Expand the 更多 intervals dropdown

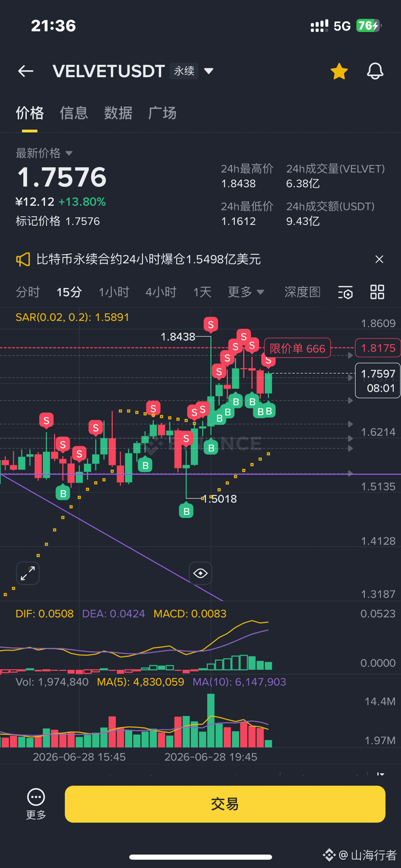coord(246,292)
